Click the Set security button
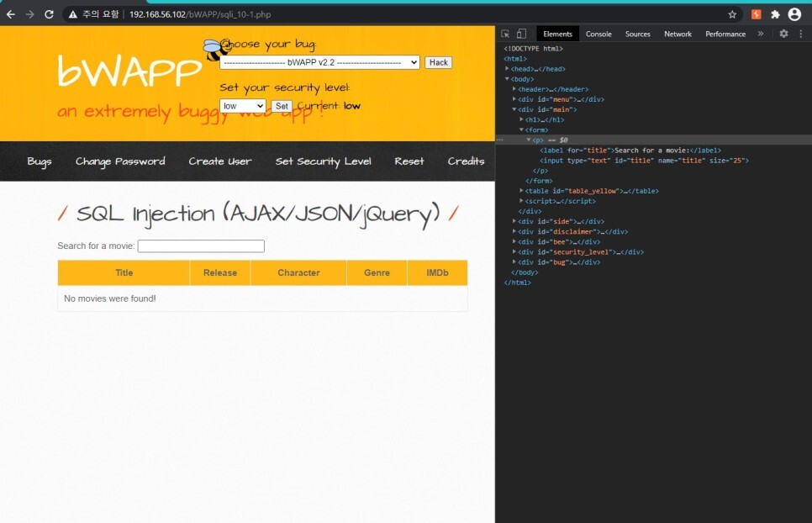The width and height of the screenshot is (812, 523). (282, 106)
